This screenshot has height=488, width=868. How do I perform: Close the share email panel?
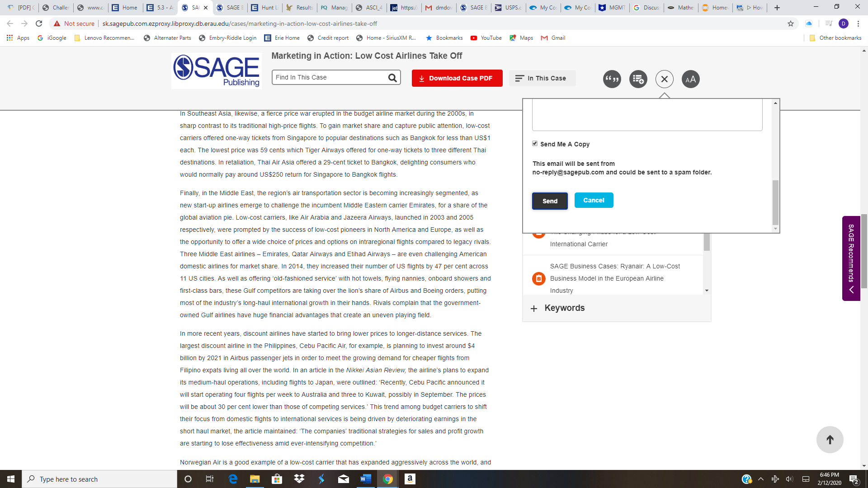664,79
